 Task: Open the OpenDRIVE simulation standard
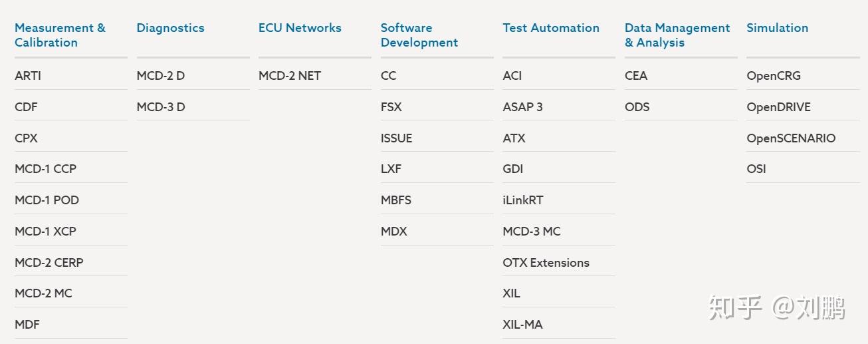778,107
